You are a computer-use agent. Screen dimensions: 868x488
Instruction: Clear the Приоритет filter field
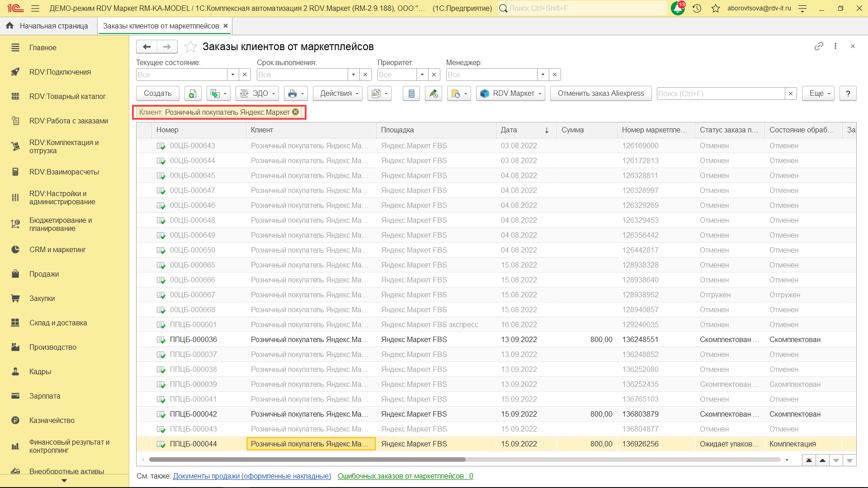point(434,75)
